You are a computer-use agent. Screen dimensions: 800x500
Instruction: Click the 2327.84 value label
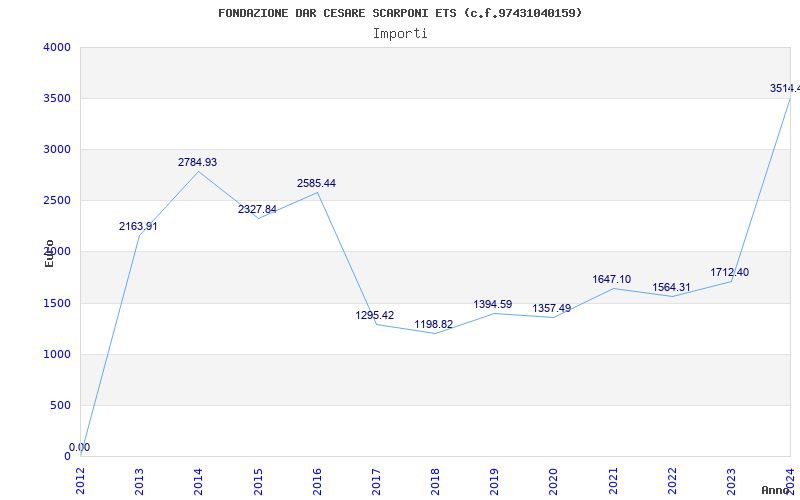[x=257, y=209]
